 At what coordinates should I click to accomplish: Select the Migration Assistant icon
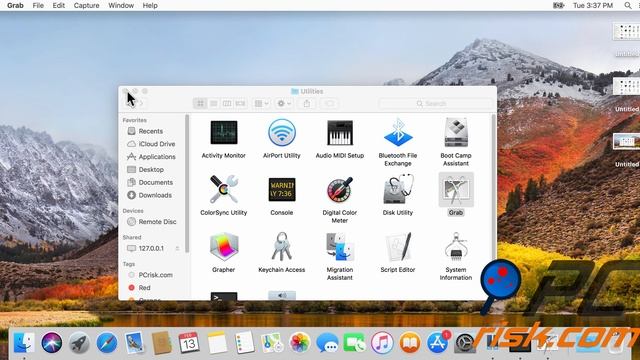[340, 247]
